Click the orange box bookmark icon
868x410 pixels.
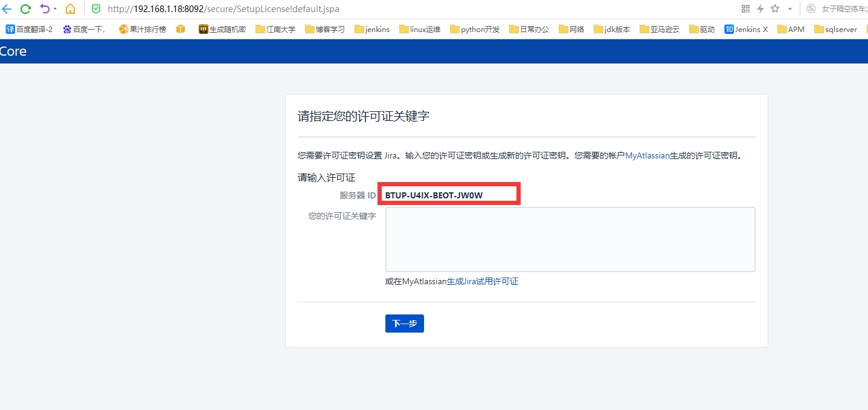pyautogui.click(x=181, y=29)
